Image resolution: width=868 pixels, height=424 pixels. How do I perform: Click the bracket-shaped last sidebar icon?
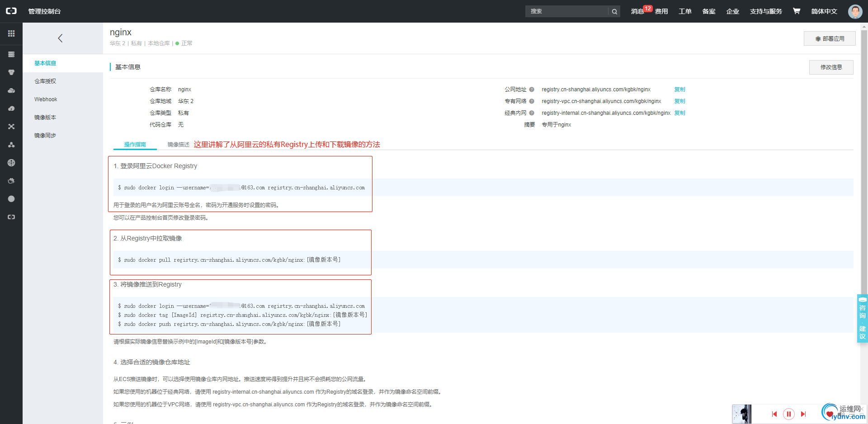11,217
